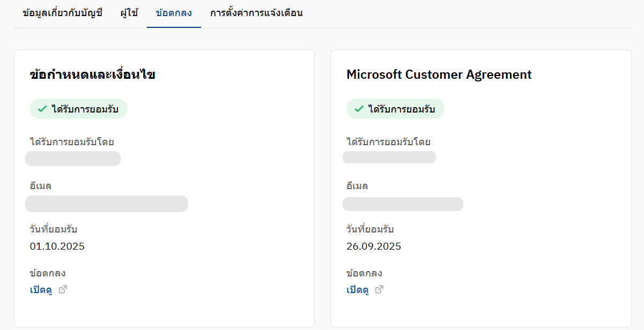644x330 pixels.
Task: Click วันที่ยอมรับ label in ข้อกำหนดและเงื่อนไข card
Action: (54, 229)
